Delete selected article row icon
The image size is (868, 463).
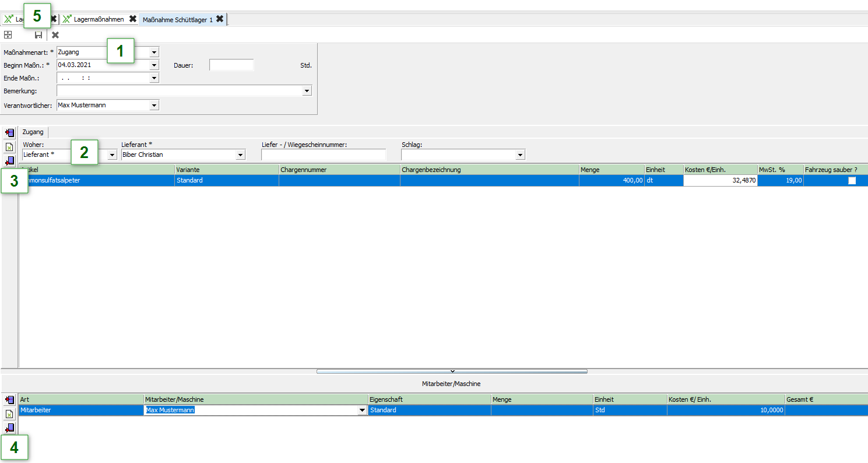(x=9, y=147)
